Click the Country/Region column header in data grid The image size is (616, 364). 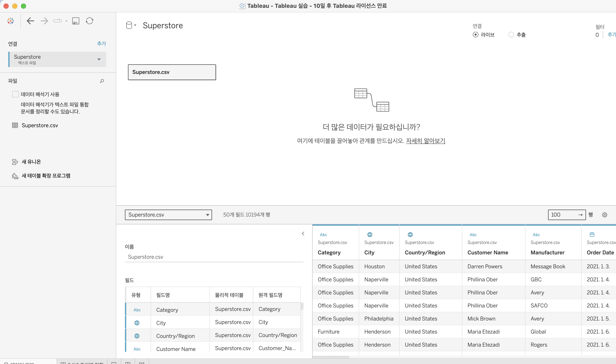tap(425, 253)
